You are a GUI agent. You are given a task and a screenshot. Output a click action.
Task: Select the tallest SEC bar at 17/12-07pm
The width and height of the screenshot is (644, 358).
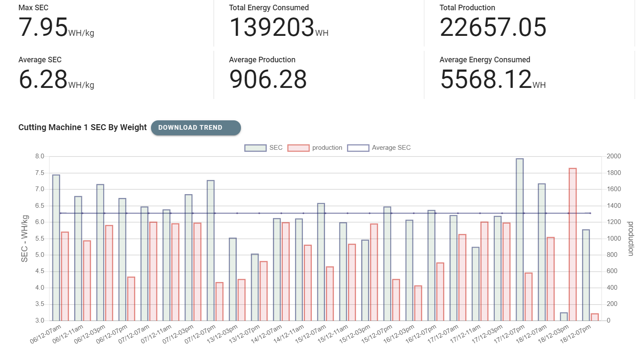pos(520,240)
